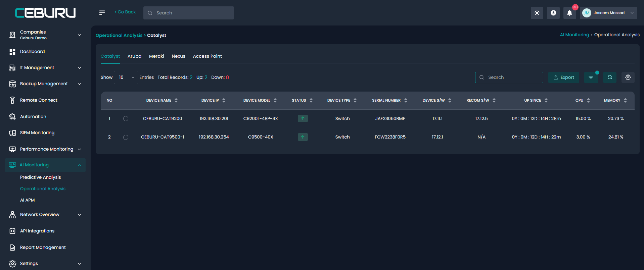The image size is (644, 270).
Task: Expand the Backup Management chevron
Action: 80,84
